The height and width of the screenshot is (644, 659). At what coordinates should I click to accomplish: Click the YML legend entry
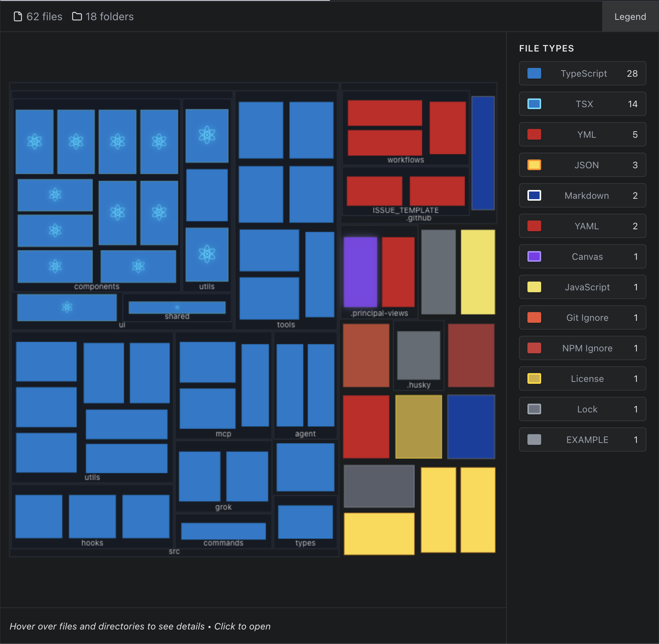click(x=582, y=135)
